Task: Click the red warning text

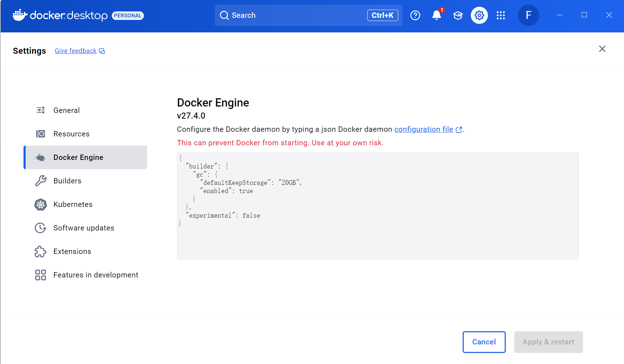Action: click(x=280, y=143)
